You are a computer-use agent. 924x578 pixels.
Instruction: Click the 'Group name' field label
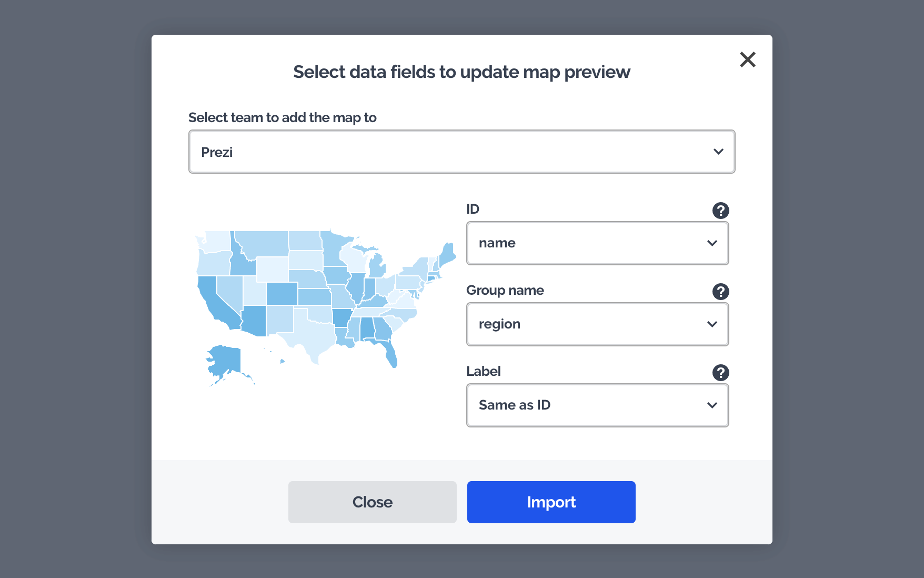[505, 291]
